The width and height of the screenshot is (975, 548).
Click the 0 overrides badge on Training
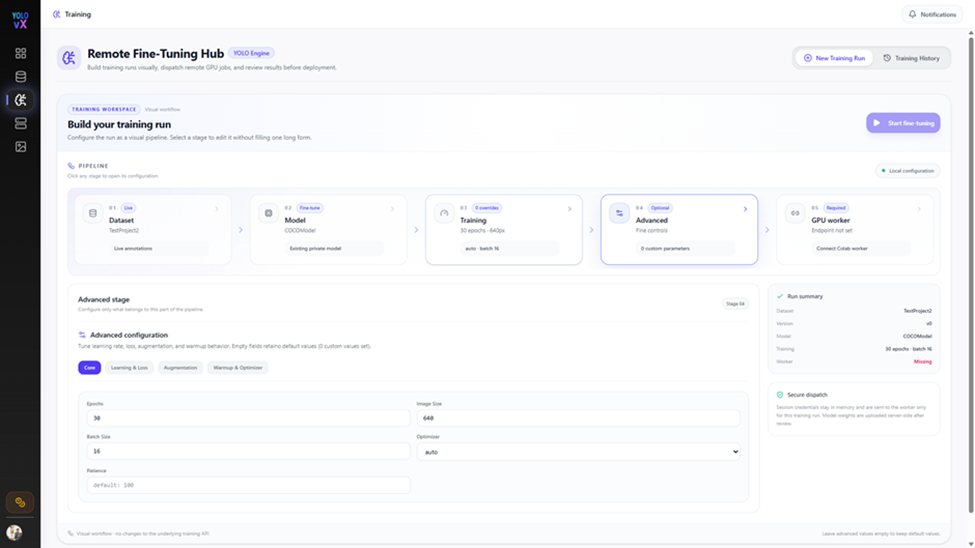click(x=487, y=208)
